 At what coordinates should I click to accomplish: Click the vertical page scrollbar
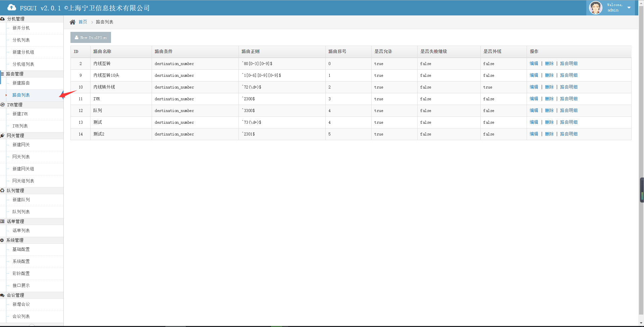point(641,168)
